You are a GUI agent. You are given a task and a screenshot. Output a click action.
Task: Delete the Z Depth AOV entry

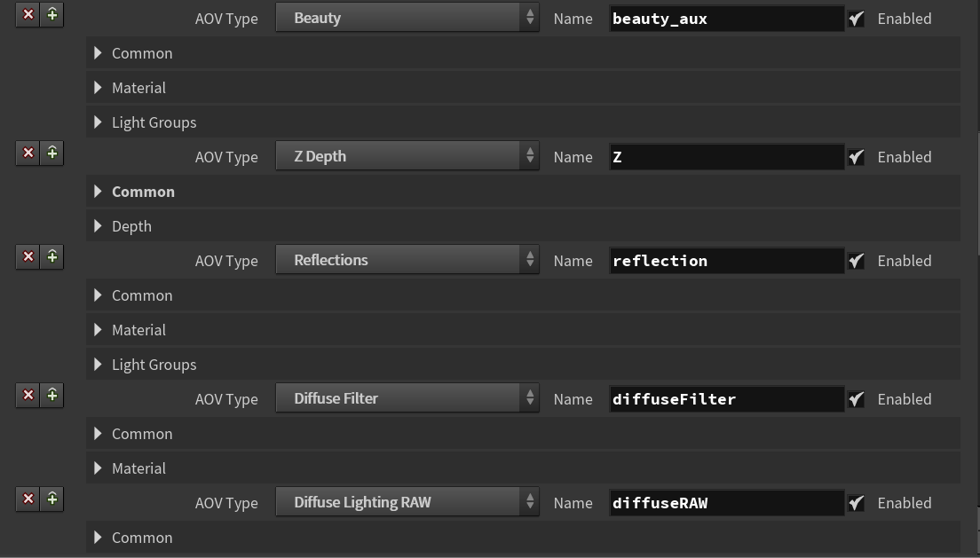coord(28,153)
